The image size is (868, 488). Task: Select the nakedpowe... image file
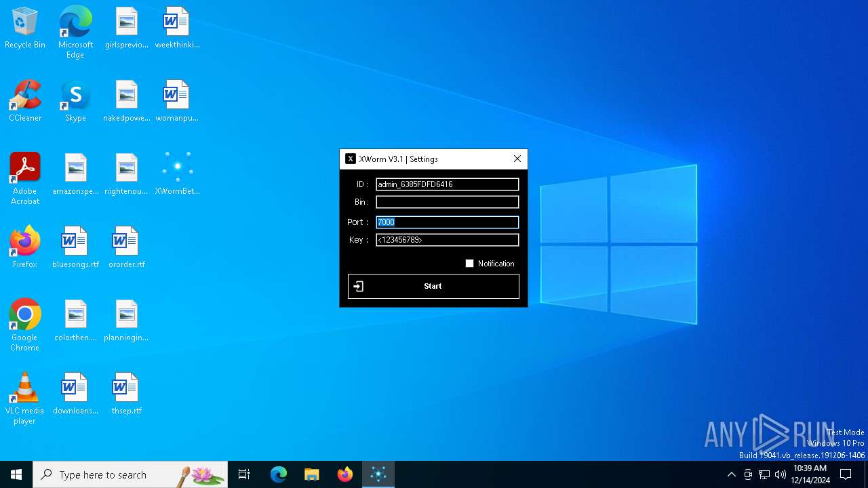point(126,102)
